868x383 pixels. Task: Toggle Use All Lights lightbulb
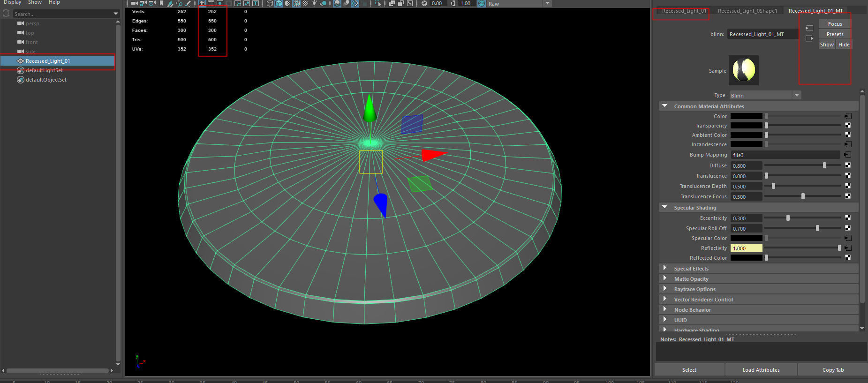point(314,3)
